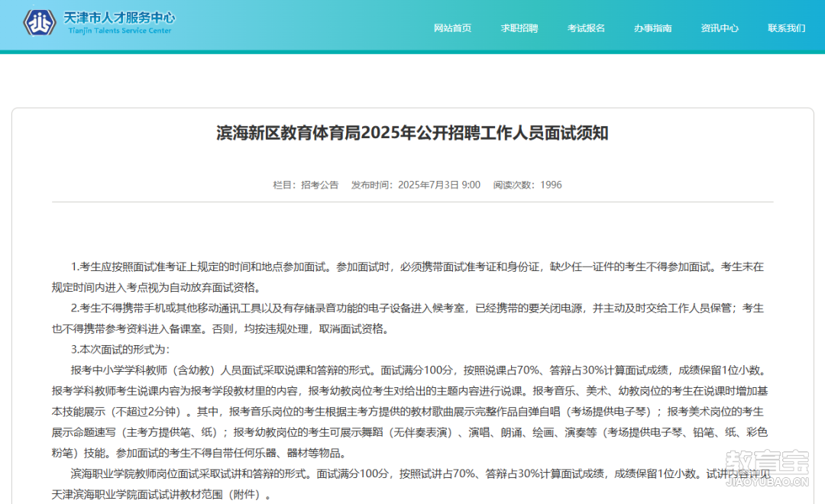This screenshot has width=825, height=504.
Task: Click the line starting 也不得携带参考资料
Action: (x=222, y=329)
